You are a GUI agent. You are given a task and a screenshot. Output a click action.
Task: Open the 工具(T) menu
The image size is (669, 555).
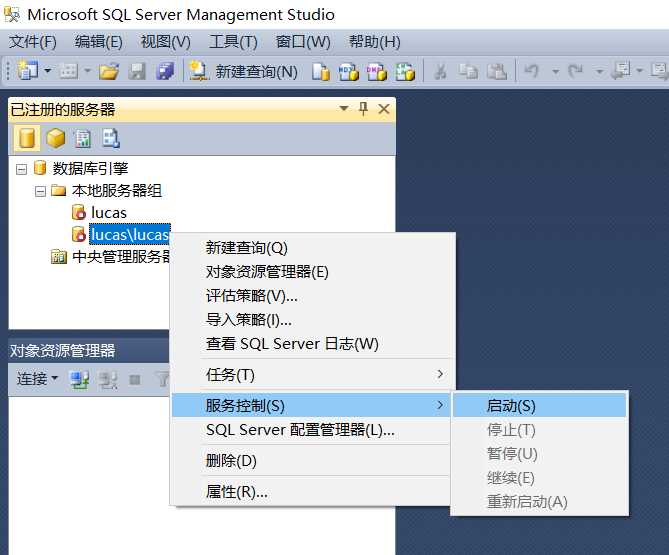pyautogui.click(x=233, y=42)
